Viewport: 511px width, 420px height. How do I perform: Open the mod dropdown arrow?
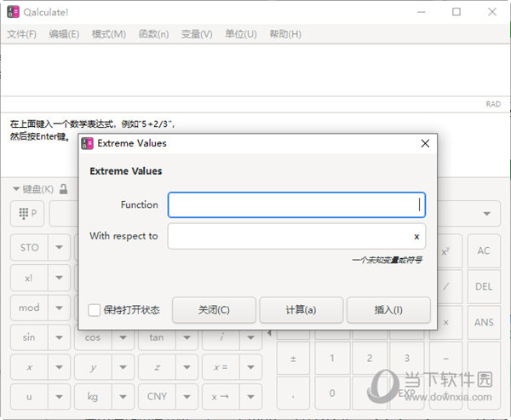(x=59, y=308)
